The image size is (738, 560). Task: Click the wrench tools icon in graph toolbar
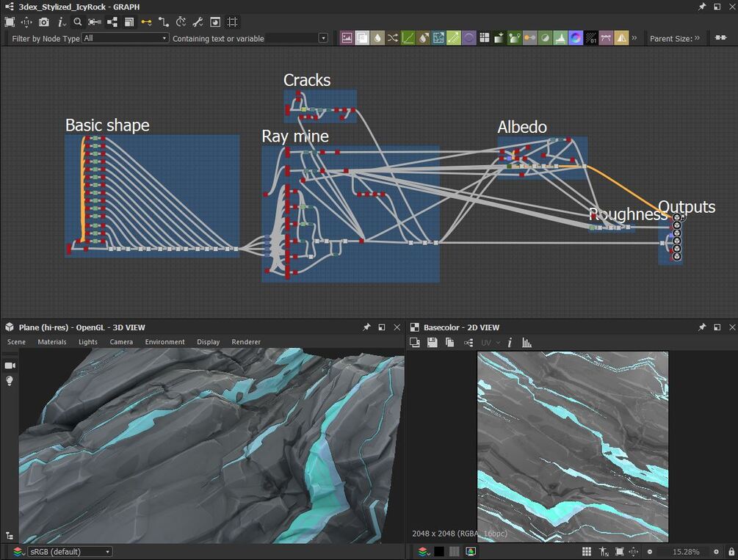coord(198,22)
